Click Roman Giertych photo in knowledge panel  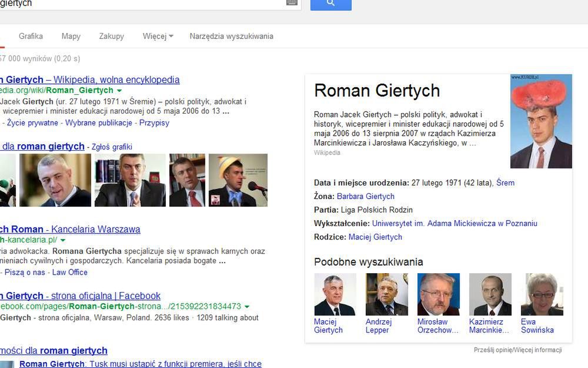(541, 121)
